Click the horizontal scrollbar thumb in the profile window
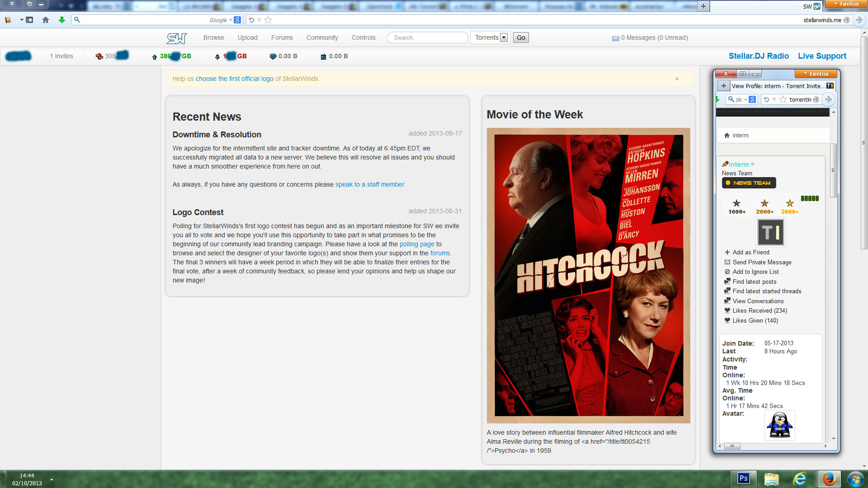This screenshot has width=868, height=488. 732,446
